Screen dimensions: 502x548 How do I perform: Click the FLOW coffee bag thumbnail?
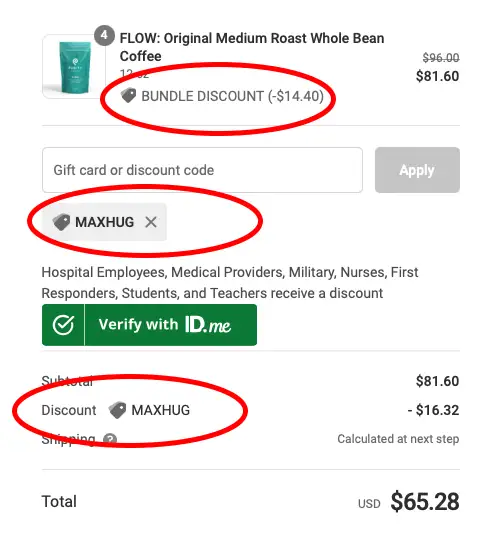74,66
